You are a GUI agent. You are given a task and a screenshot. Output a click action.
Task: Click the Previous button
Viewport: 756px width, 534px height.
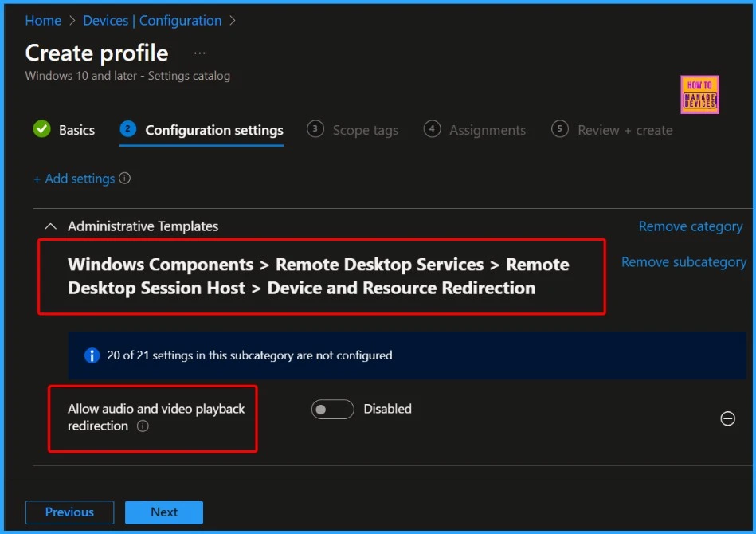[69, 512]
